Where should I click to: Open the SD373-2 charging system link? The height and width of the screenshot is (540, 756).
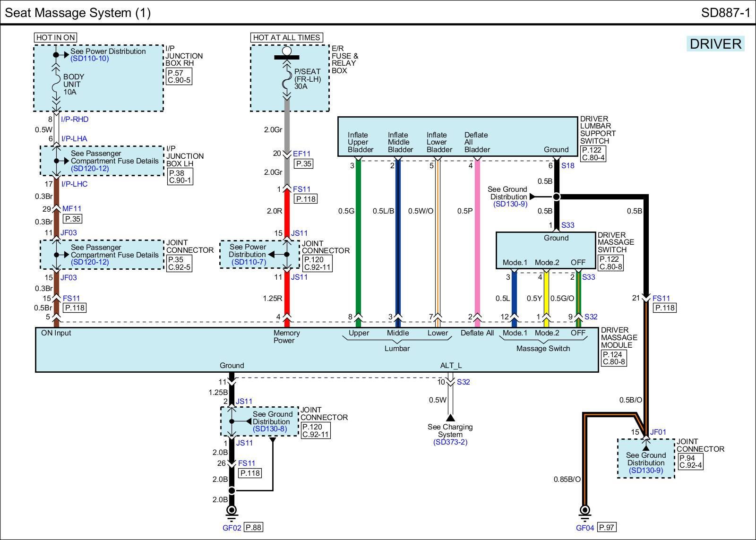click(450, 442)
